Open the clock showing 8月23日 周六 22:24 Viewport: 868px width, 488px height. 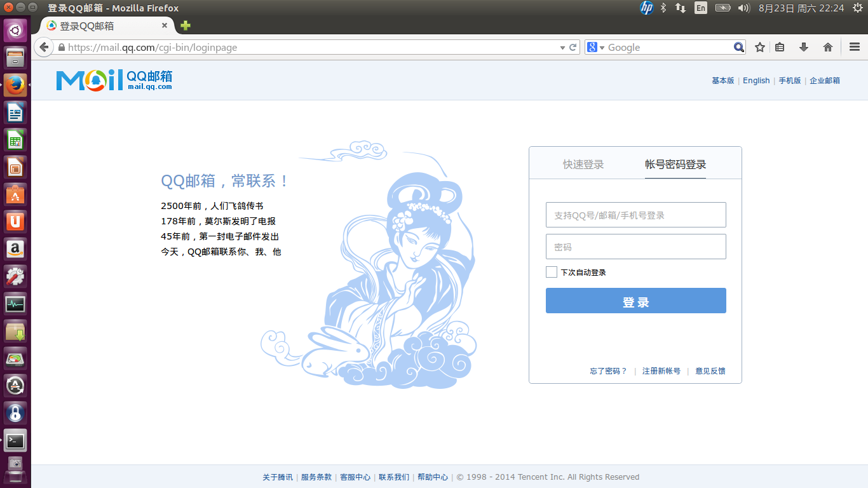pos(801,8)
